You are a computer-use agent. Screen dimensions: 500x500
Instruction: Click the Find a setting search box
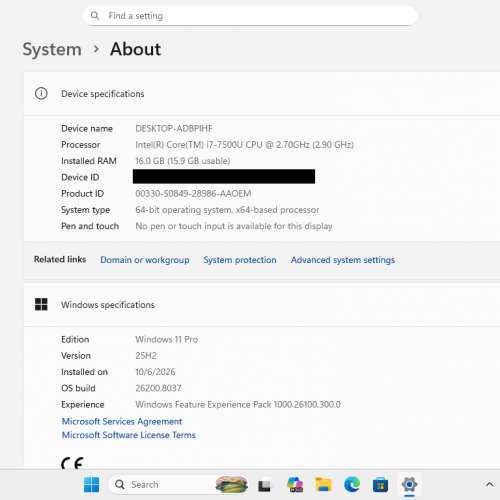click(x=250, y=16)
